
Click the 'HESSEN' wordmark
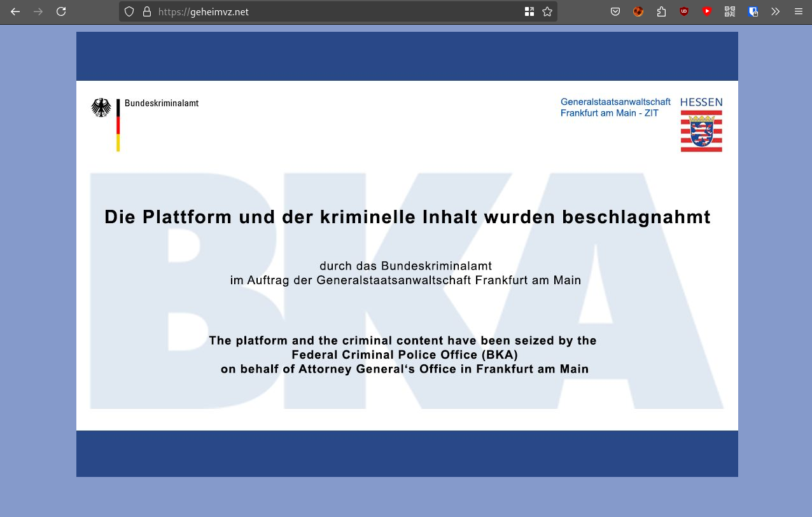[701, 102]
